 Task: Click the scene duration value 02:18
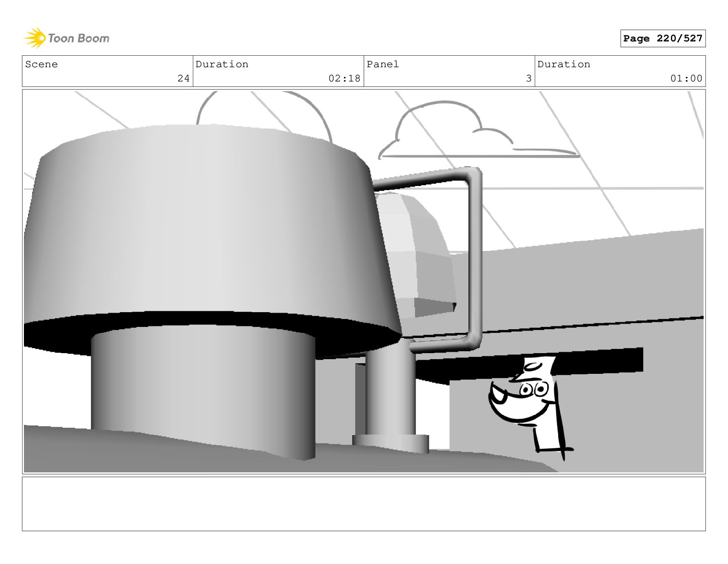(344, 78)
